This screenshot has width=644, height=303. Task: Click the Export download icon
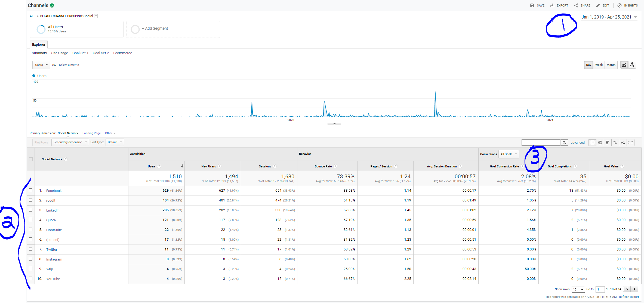[x=552, y=5]
